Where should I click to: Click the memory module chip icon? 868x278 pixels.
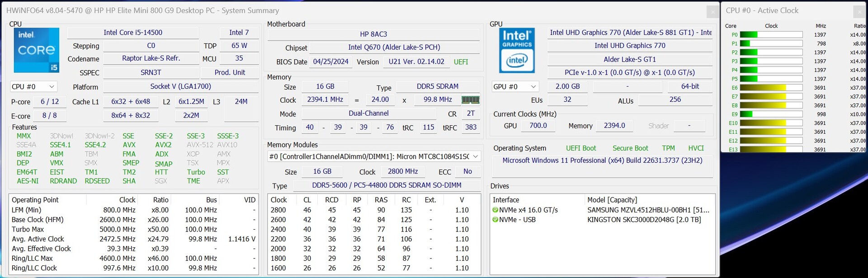tap(470, 100)
